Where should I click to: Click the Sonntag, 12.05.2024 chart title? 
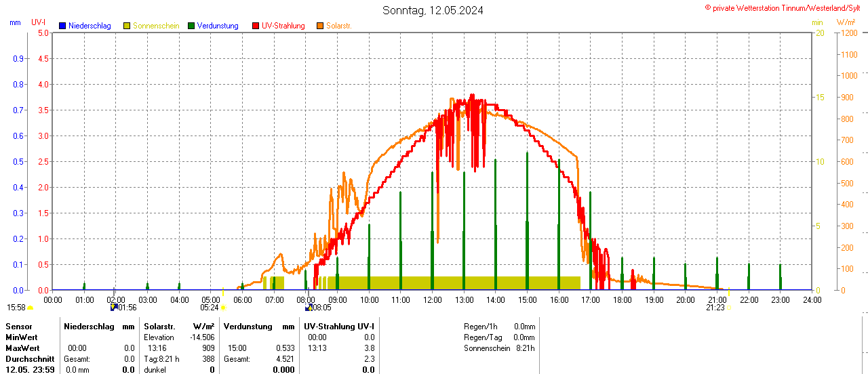[x=433, y=10]
